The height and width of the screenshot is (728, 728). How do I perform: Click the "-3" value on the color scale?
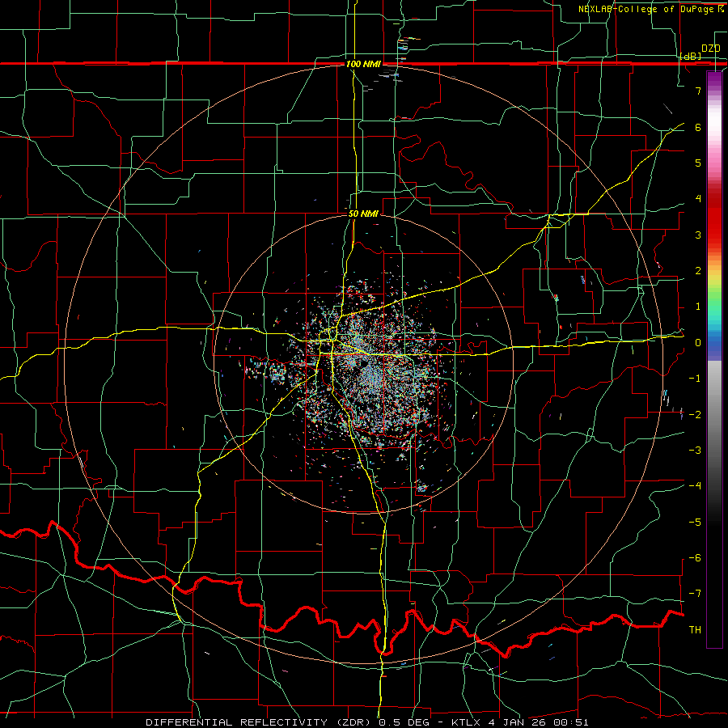point(695,451)
